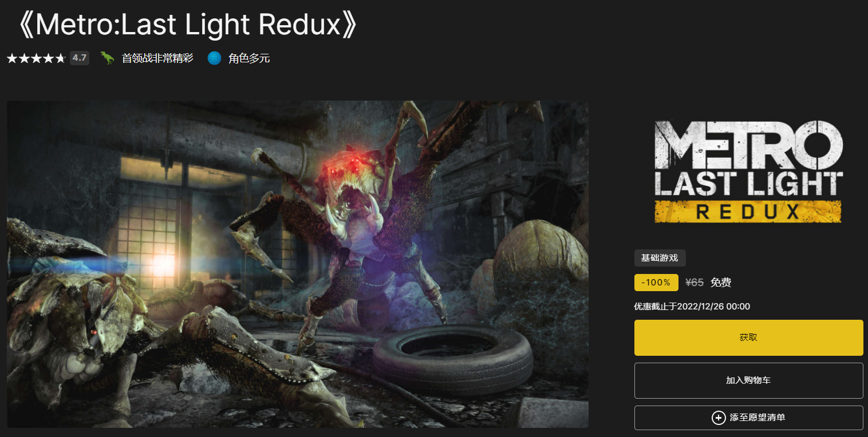Open the 角色多元 review highlight
This screenshot has width=868, height=437.
(x=249, y=58)
